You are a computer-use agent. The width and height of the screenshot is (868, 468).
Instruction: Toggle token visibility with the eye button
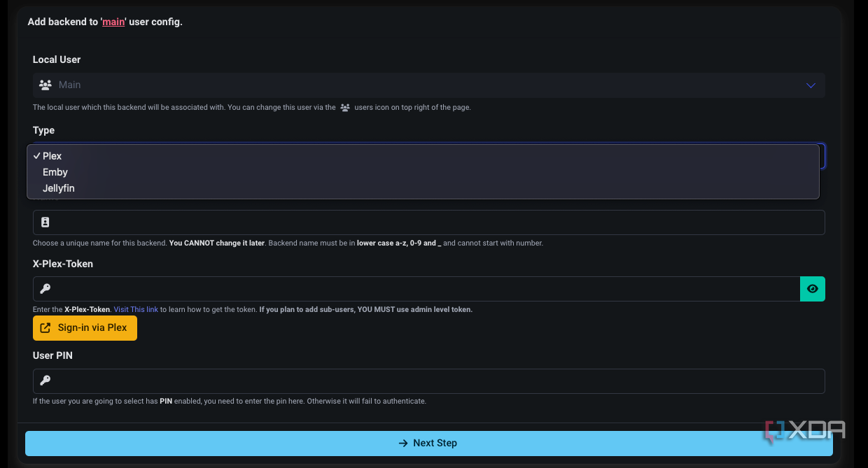813,289
